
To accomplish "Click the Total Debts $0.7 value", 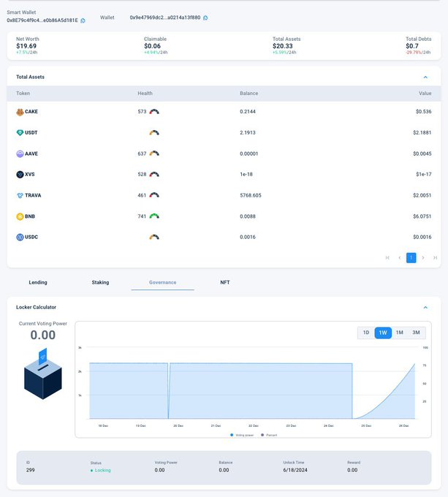I will pyautogui.click(x=412, y=46).
